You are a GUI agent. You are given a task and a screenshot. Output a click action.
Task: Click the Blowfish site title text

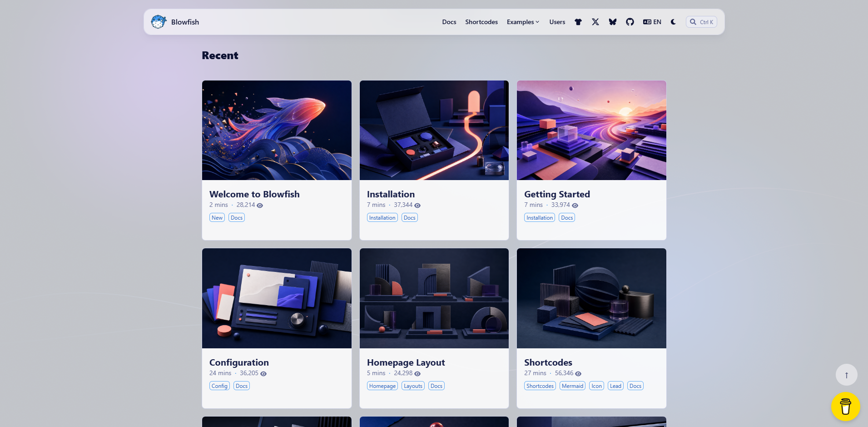(x=185, y=22)
